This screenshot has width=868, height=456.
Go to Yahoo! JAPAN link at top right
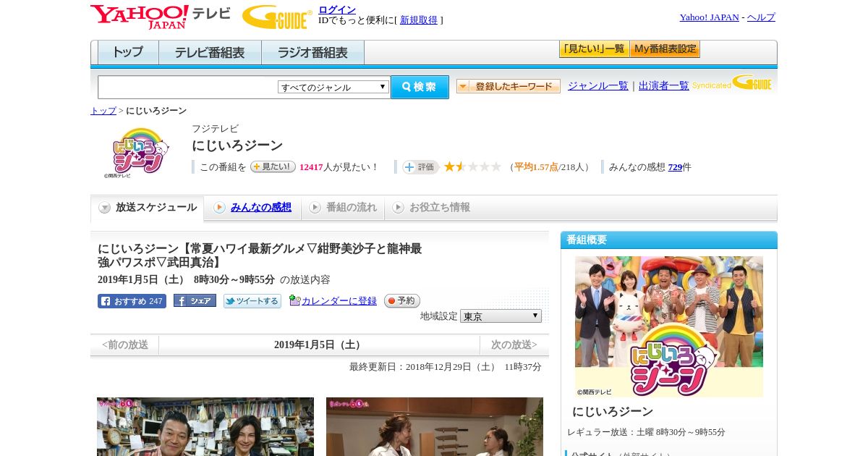(x=709, y=17)
